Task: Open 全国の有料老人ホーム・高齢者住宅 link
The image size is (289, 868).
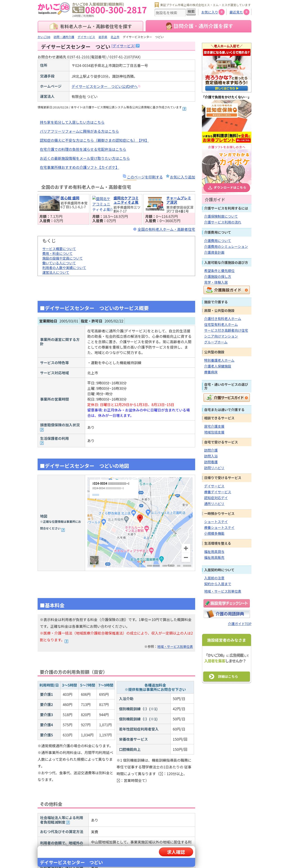Action: [166, 229]
